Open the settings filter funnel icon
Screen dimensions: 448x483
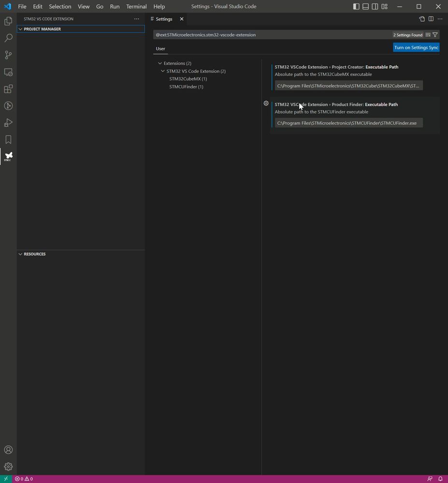click(435, 35)
